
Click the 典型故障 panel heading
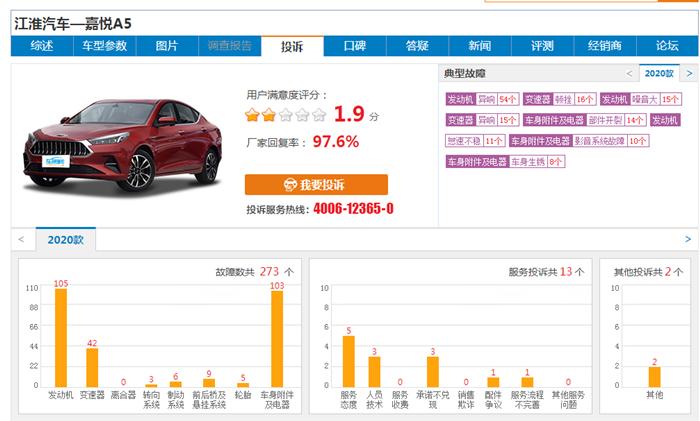coord(465,74)
